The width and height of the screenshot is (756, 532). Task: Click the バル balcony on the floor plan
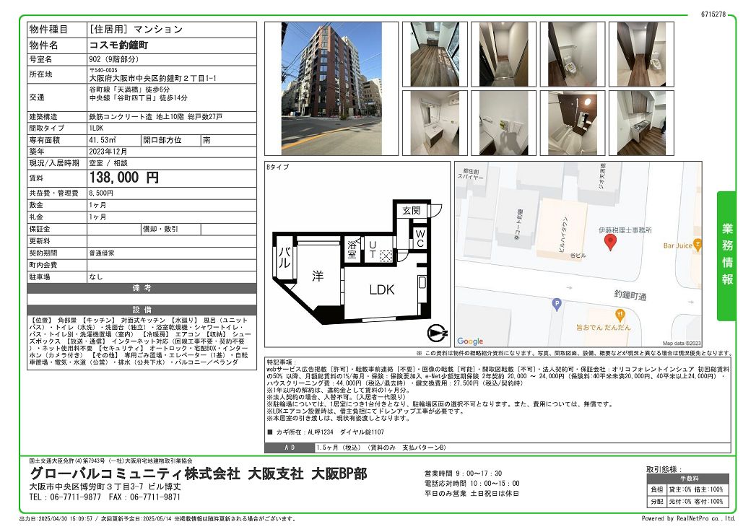tap(284, 257)
